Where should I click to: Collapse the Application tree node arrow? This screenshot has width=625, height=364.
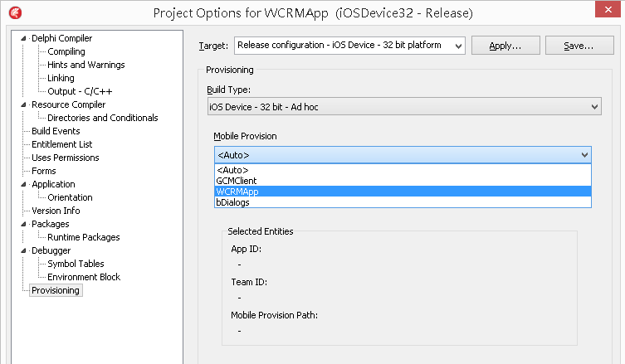[23, 184]
